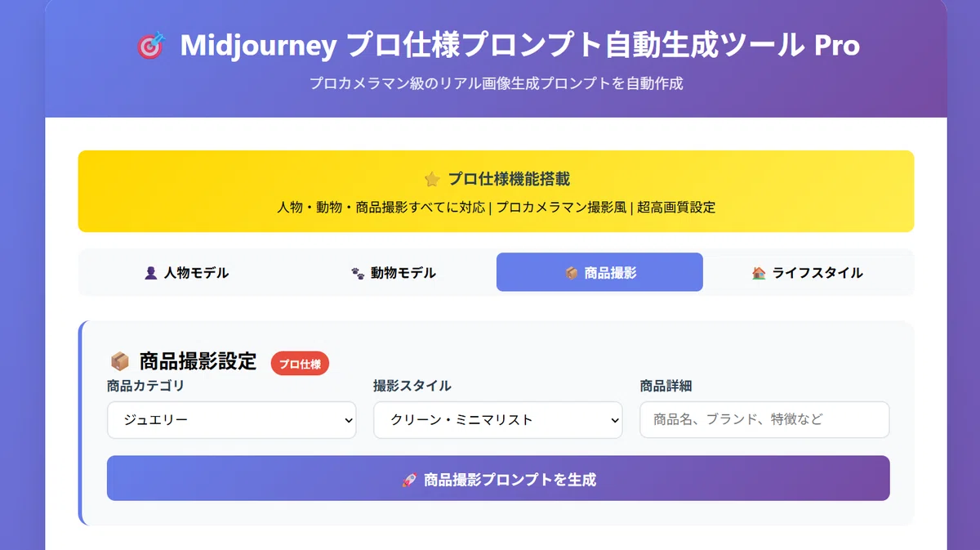The image size is (980, 550).
Task: Switch to the 人物モデル tab
Action: coord(186,273)
